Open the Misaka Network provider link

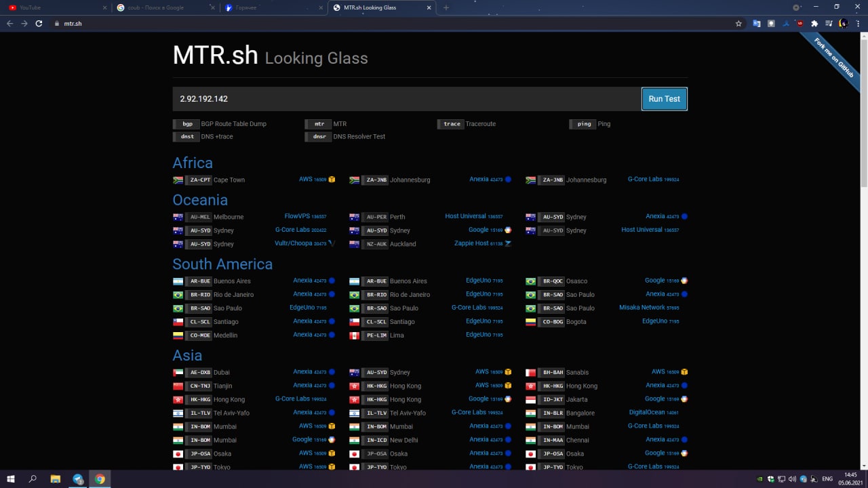[x=649, y=308]
